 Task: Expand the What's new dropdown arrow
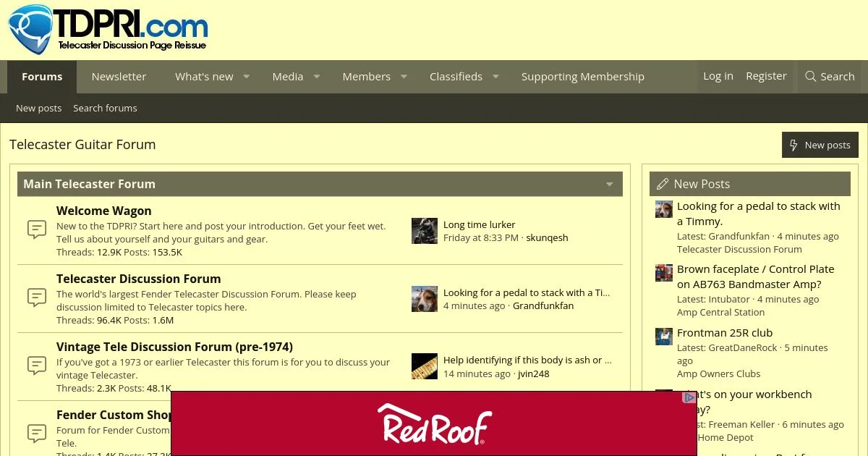point(246,77)
